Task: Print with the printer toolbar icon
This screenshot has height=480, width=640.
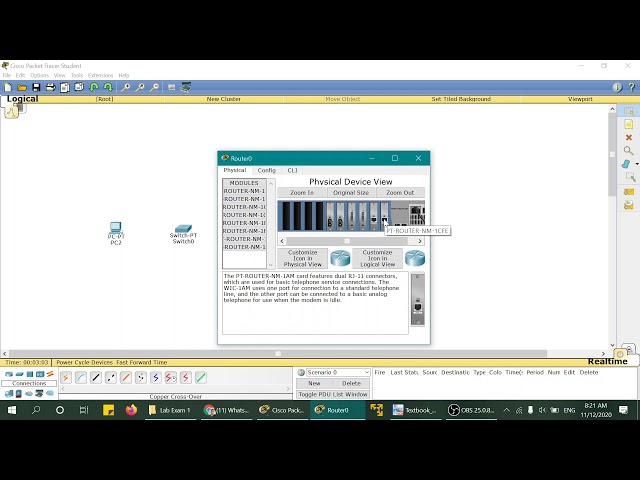Action: pyautogui.click(x=51, y=87)
